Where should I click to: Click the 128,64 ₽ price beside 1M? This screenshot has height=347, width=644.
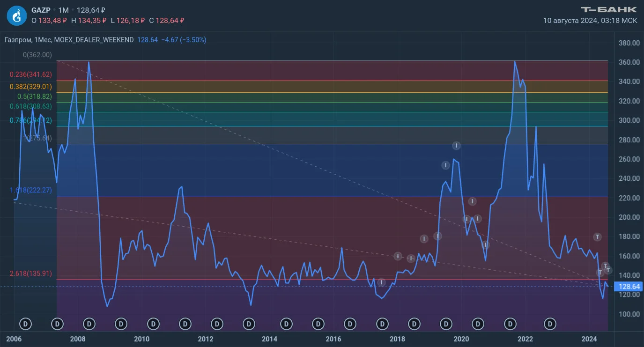point(90,10)
